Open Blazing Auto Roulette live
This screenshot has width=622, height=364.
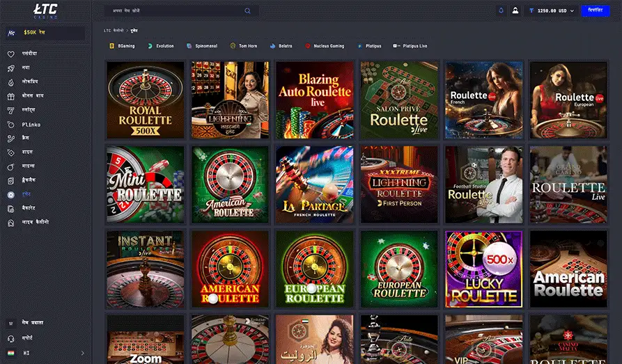[x=315, y=100]
